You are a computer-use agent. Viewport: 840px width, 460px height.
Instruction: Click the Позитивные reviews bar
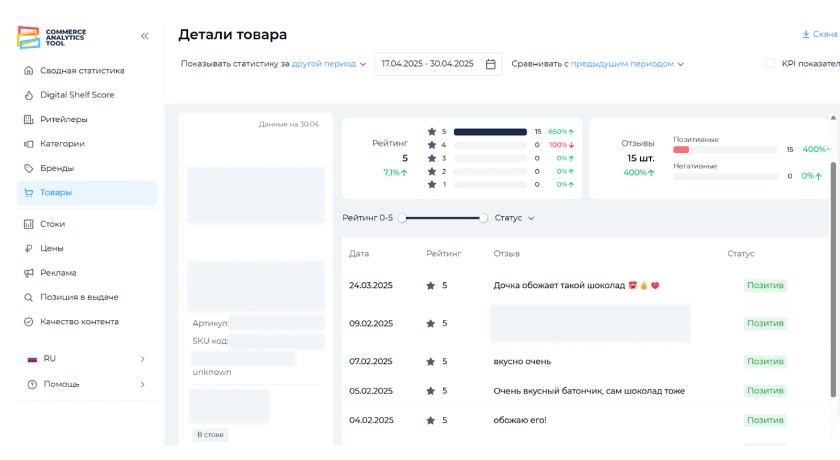point(725,150)
